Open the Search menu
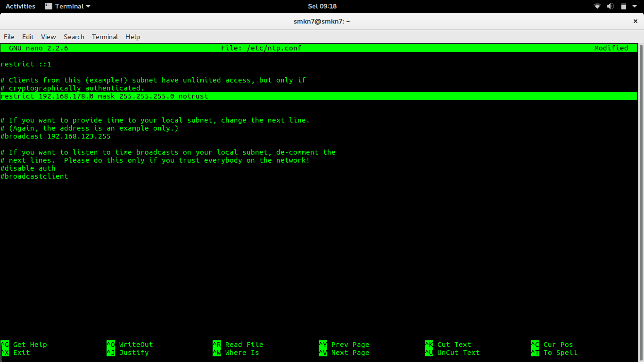Image resolution: width=644 pixels, height=362 pixels. pos(74,37)
